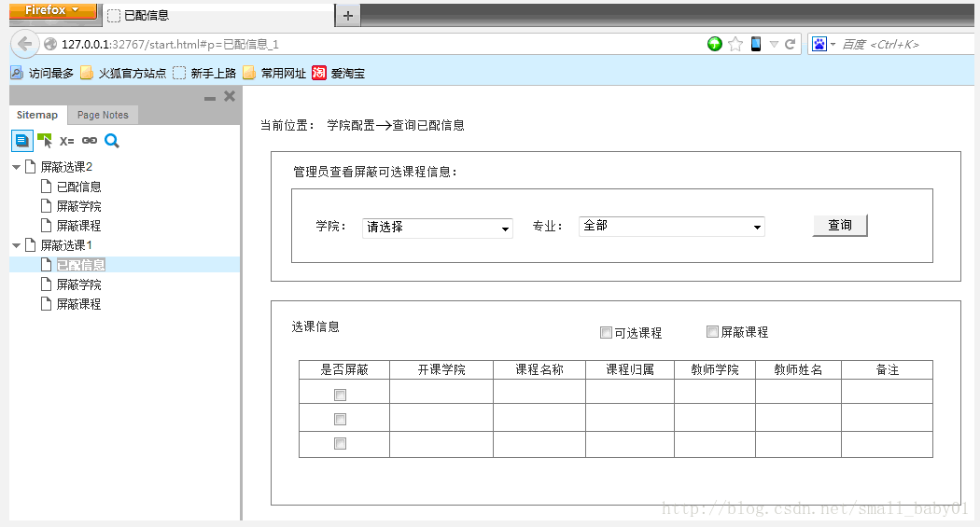Click the mobile phone icon in address bar
980x527 pixels.
[x=756, y=44]
